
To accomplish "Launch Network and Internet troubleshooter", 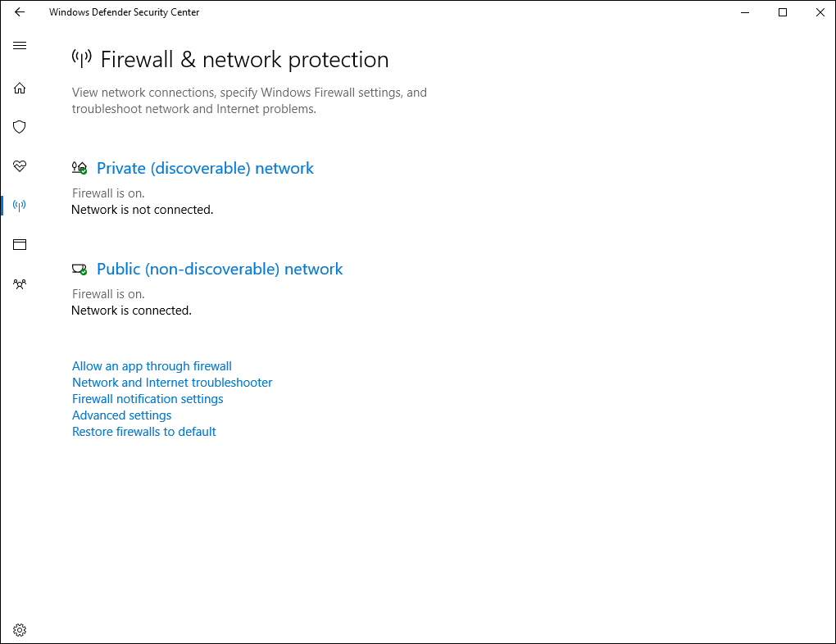I will pos(172,382).
